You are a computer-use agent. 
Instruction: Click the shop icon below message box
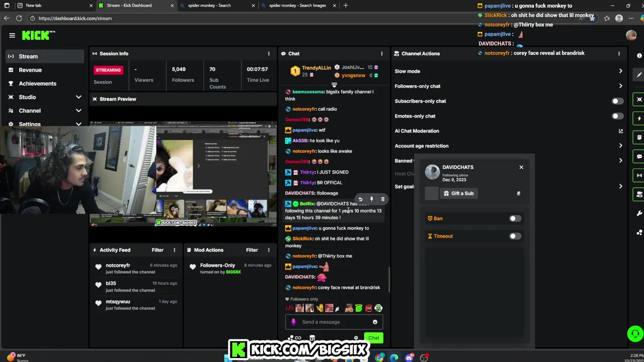click(312, 338)
